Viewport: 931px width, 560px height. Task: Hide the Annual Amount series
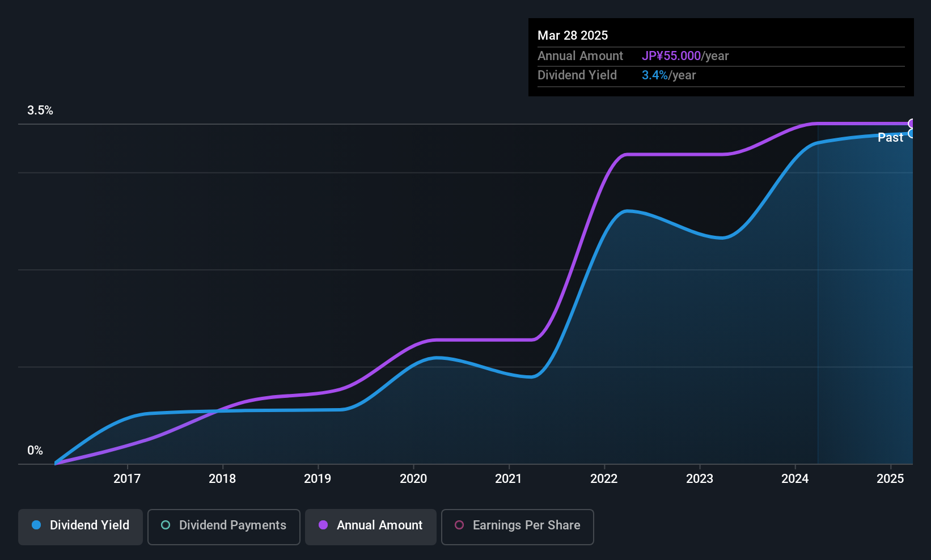click(x=371, y=527)
